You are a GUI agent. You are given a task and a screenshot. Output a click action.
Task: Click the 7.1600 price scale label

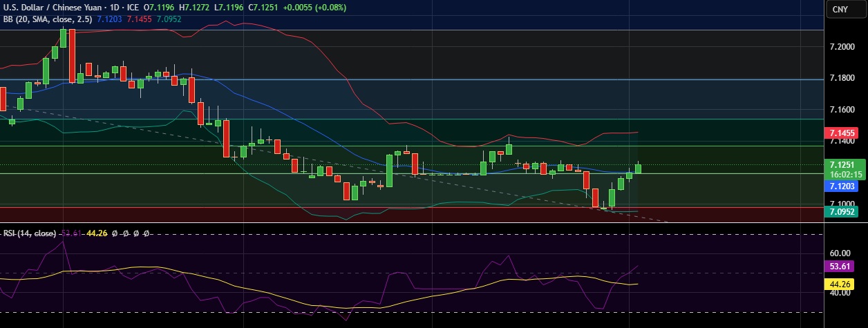tap(843, 110)
